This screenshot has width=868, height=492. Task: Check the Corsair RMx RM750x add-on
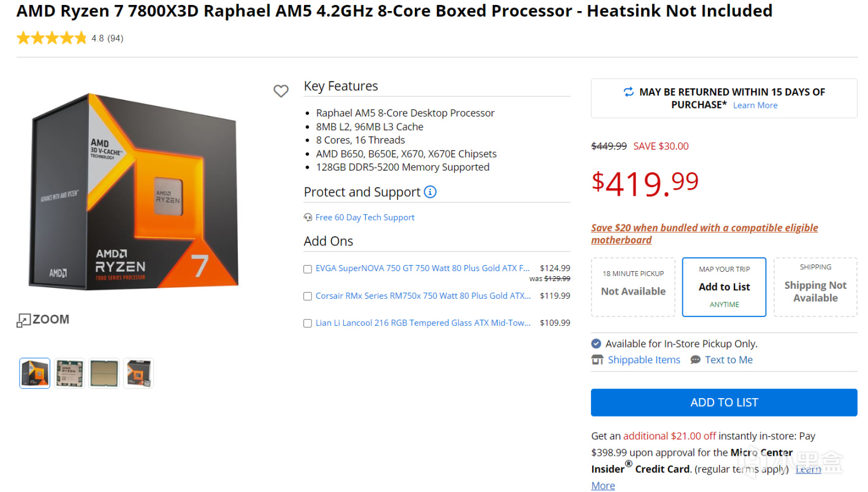click(308, 296)
